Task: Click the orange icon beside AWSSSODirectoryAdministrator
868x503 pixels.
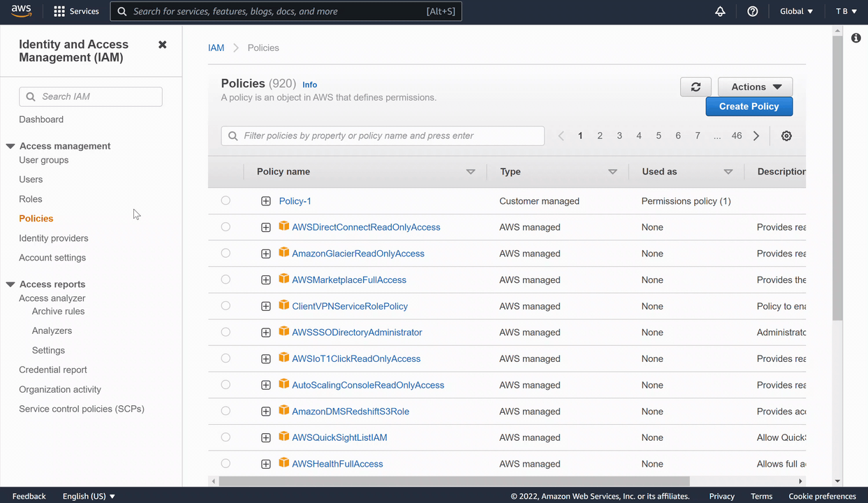Action: pyautogui.click(x=284, y=331)
